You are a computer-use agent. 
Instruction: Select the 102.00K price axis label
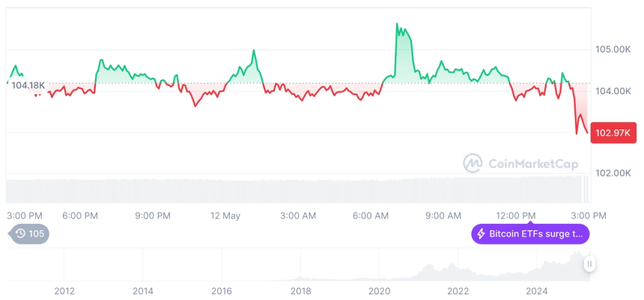point(613,173)
